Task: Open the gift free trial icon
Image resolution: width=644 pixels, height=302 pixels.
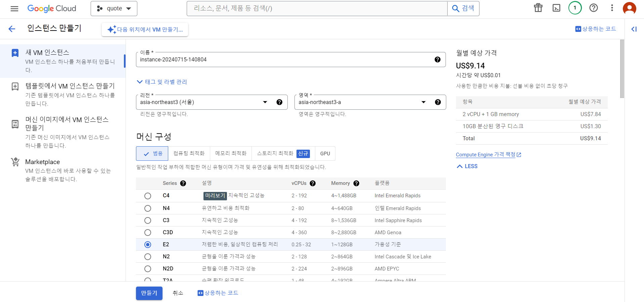Action: pos(538,8)
